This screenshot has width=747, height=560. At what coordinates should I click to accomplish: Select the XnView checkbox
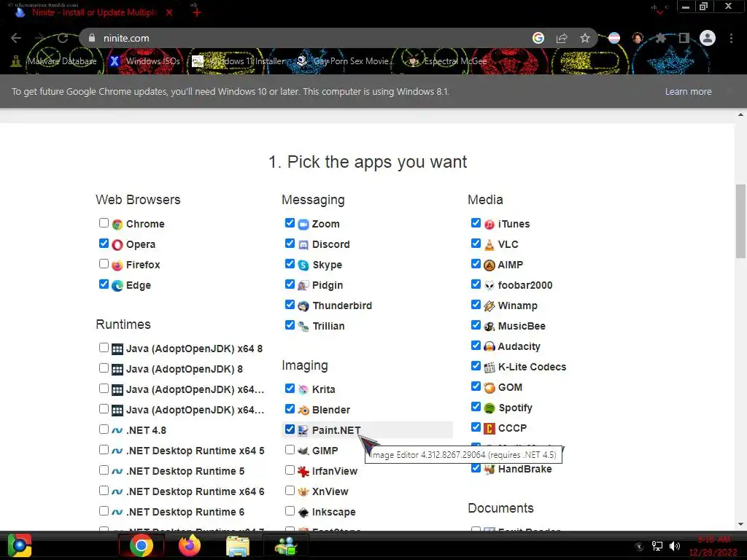290,491
